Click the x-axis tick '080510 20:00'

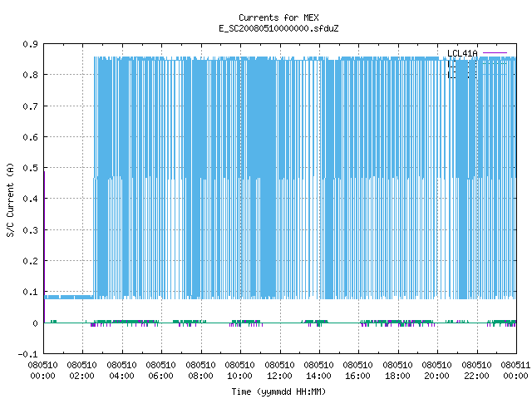click(437, 371)
